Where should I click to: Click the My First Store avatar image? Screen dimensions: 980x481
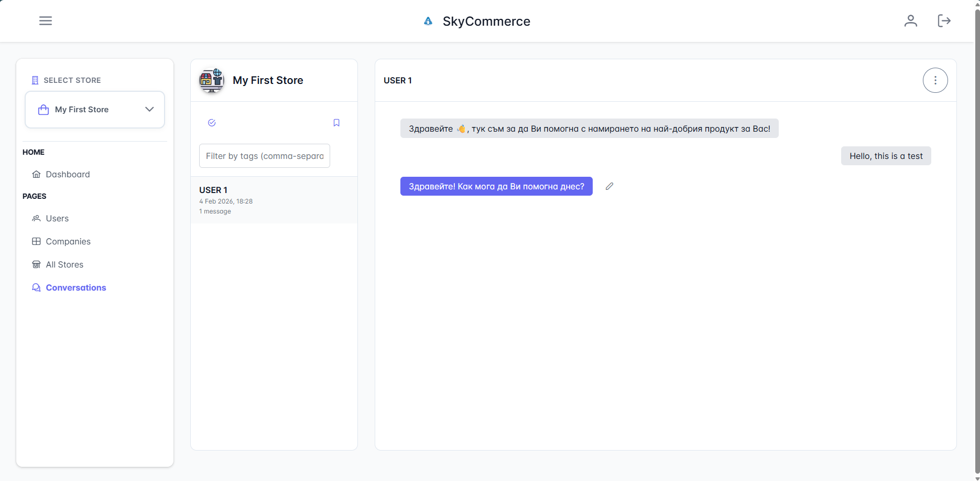[x=212, y=80]
